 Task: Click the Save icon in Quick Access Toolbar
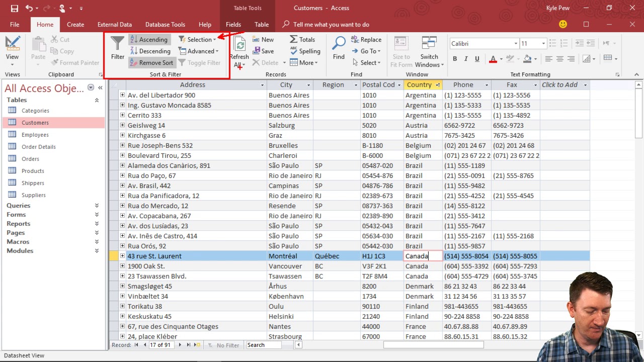click(14, 8)
